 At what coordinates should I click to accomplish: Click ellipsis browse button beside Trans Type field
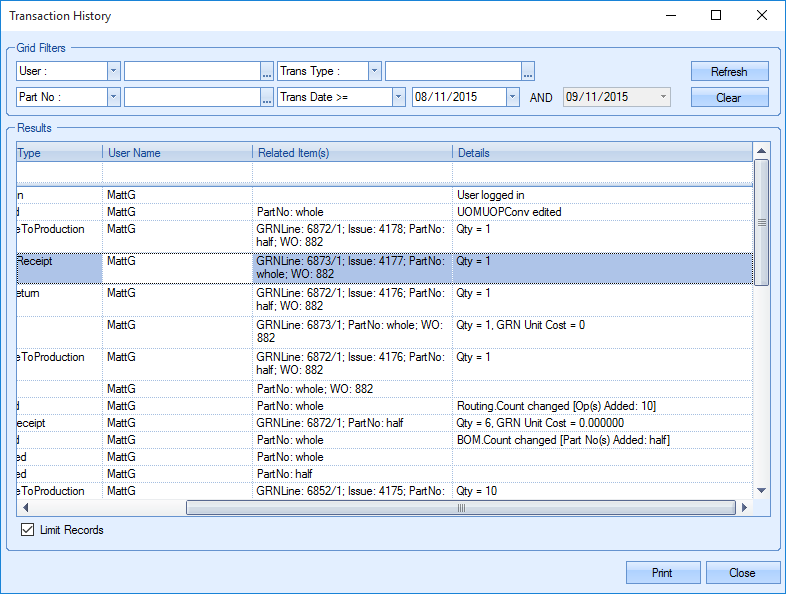click(x=528, y=71)
